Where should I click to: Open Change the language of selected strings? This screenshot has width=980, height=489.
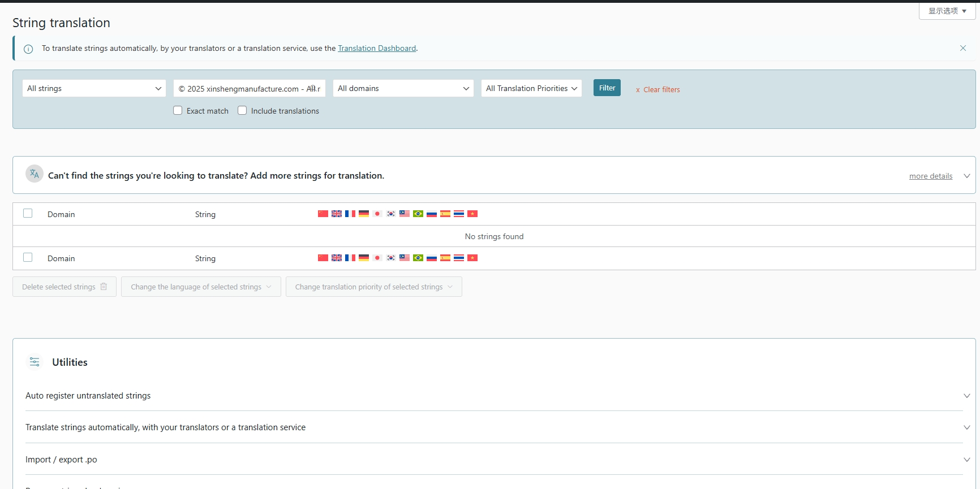pyautogui.click(x=201, y=287)
